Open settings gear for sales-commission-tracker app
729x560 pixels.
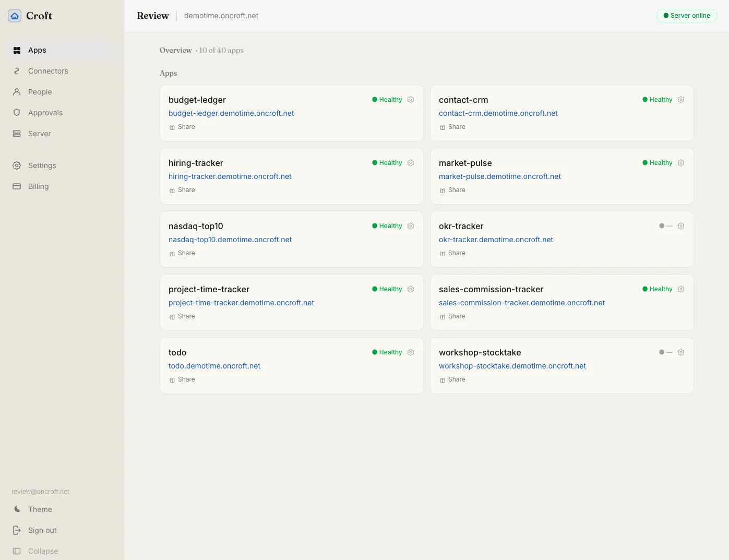click(x=681, y=289)
